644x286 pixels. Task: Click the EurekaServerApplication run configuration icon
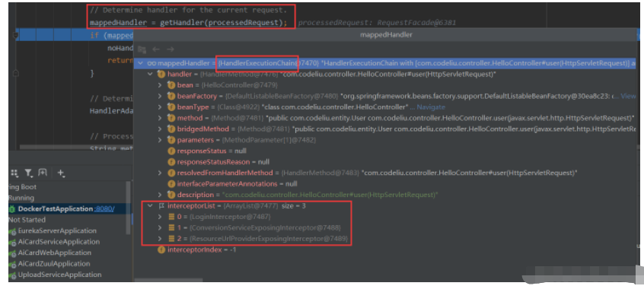(13, 231)
